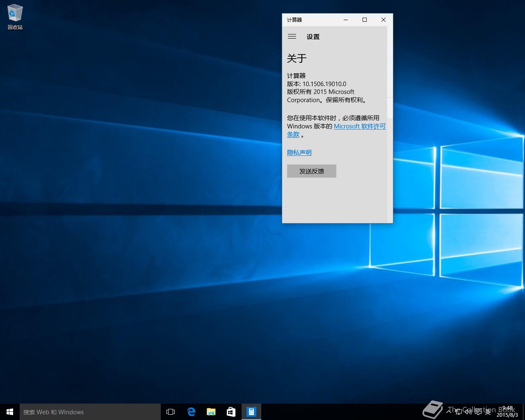Click the 英 input language indicator
The height and width of the screenshot is (420, 525).
point(488,412)
